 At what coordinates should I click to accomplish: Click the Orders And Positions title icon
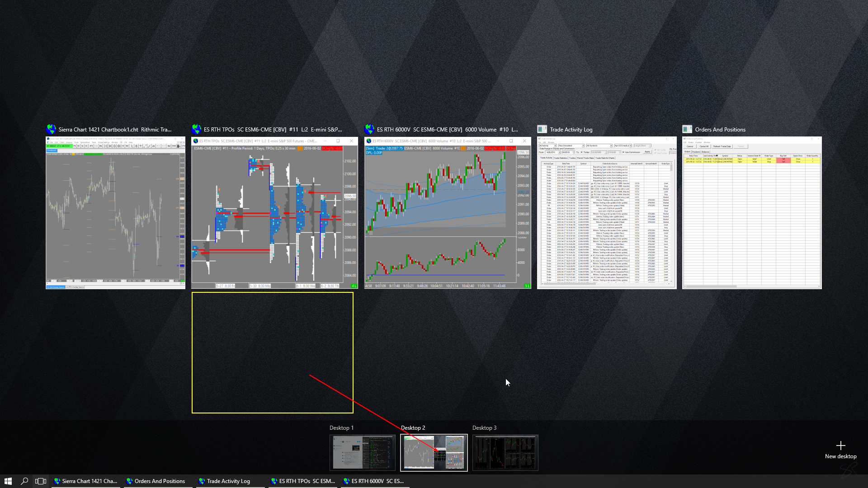(687, 130)
